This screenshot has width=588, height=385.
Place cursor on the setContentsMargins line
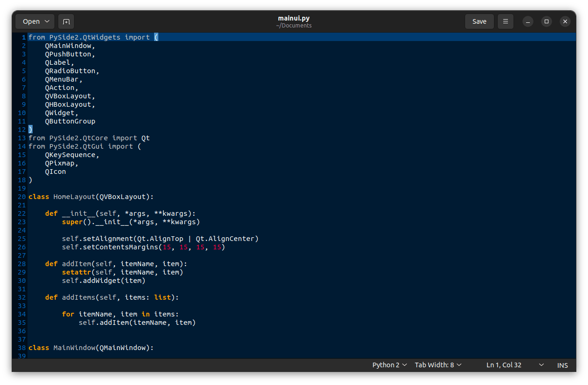click(143, 247)
